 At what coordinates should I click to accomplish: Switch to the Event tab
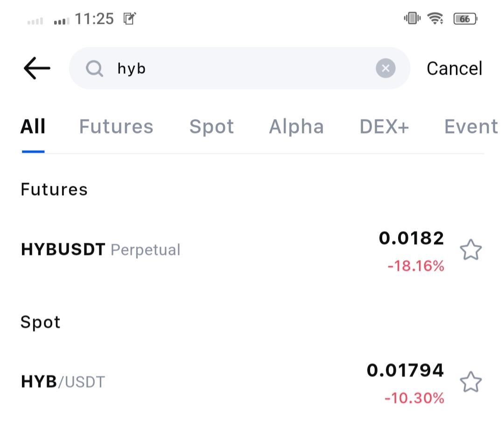pyautogui.click(x=471, y=126)
